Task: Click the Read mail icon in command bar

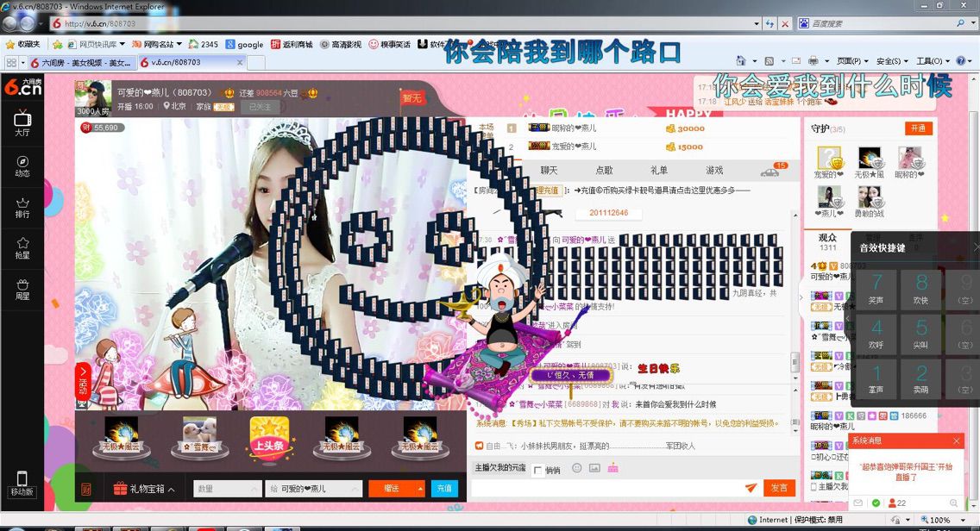Action: [x=795, y=60]
